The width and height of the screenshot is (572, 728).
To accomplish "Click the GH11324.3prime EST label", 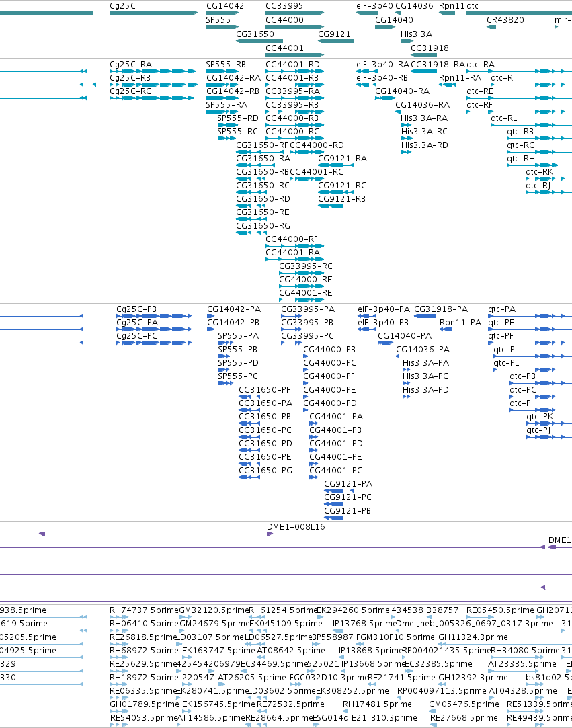I will (473, 637).
